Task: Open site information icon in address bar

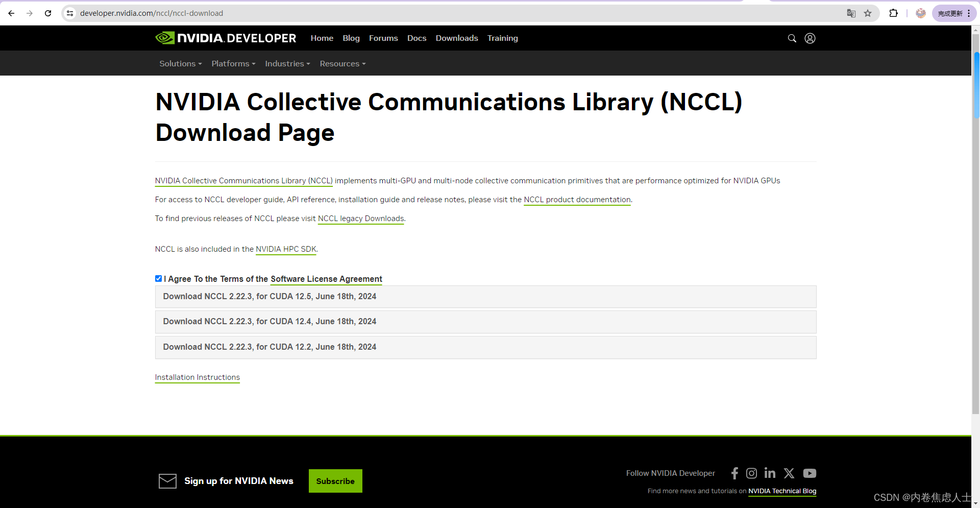Action: (70, 13)
